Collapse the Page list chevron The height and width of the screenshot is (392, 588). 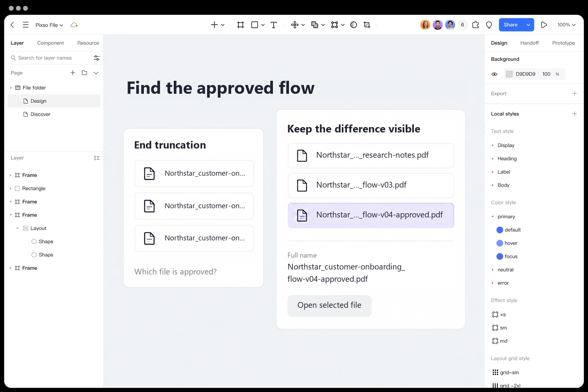pyautogui.click(x=96, y=73)
